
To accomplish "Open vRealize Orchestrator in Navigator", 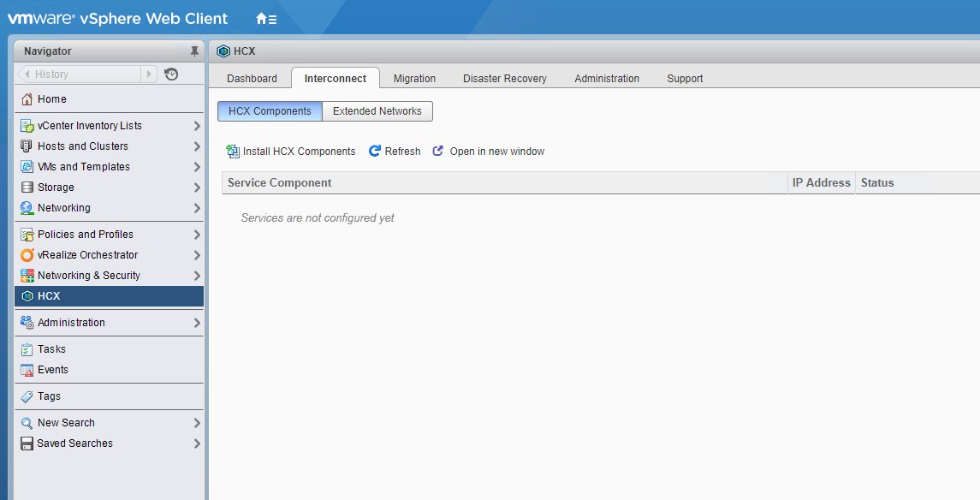I will [x=87, y=255].
